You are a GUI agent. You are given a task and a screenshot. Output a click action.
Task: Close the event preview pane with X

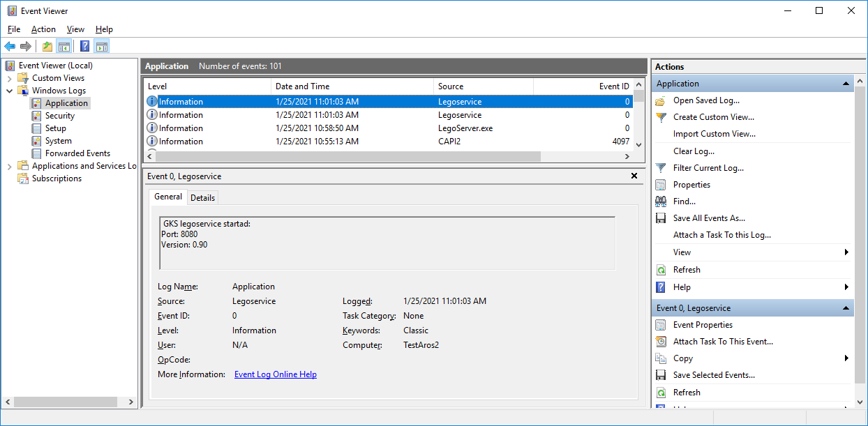[634, 176]
